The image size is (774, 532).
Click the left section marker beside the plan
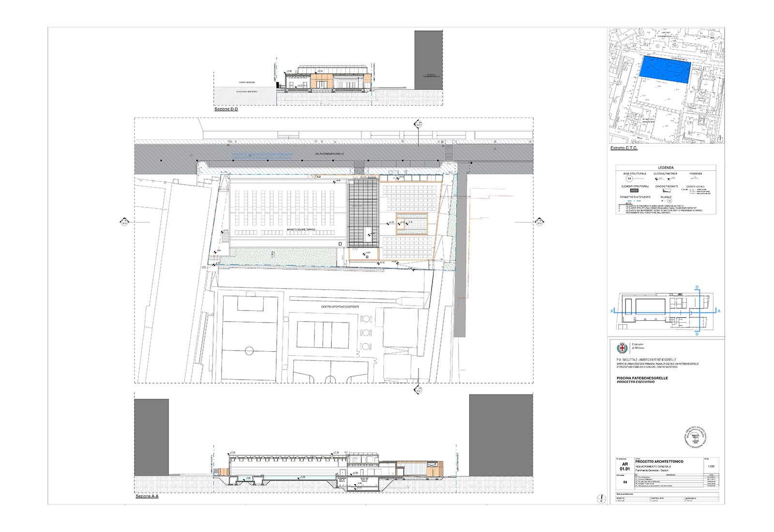[x=124, y=222]
